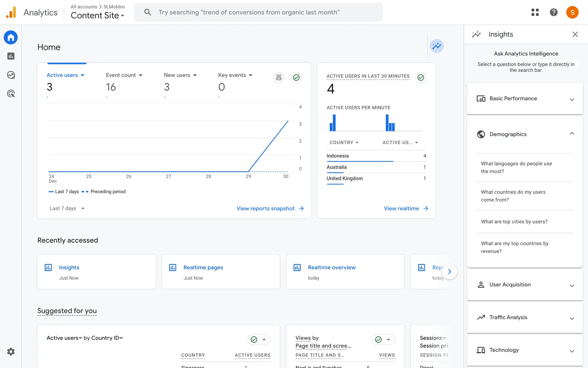Toggle the Insights sparkline button near Home
The height and width of the screenshot is (368, 588).
click(x=436, y=46)
